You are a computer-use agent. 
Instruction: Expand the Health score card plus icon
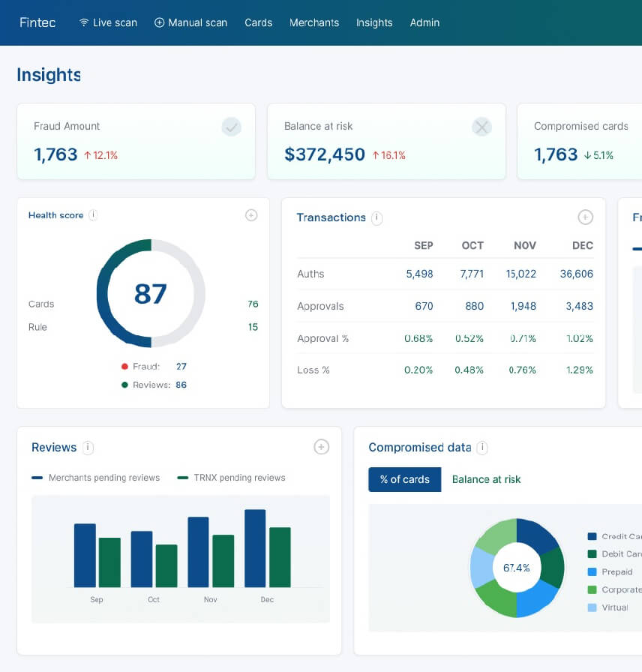tap(251, 215)
